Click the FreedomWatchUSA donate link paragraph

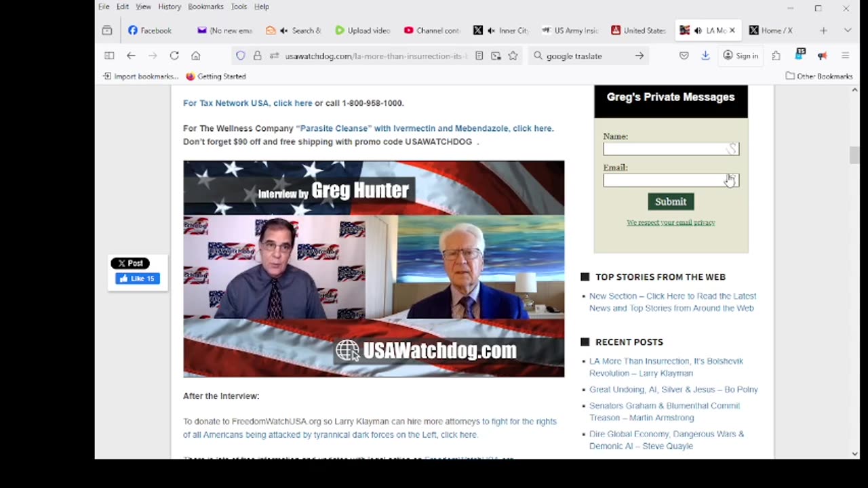370,428
